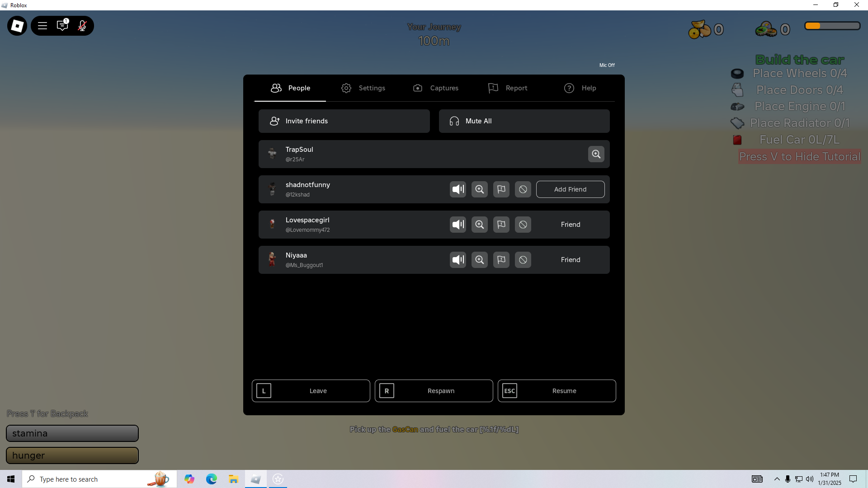Screen dimensions: 868x488
Task: Open the Windows notification center
Action: click(x=853, y=479)
